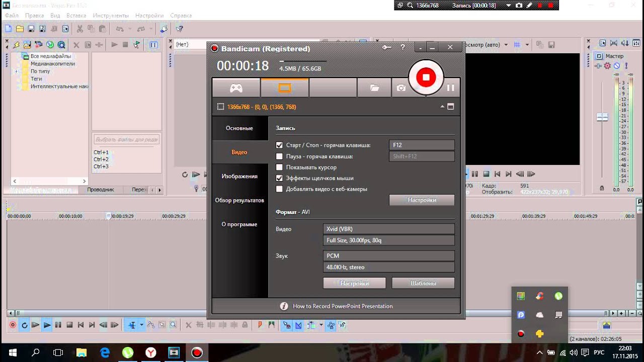Open Bandicam help question mark icon

pos(403,47)
